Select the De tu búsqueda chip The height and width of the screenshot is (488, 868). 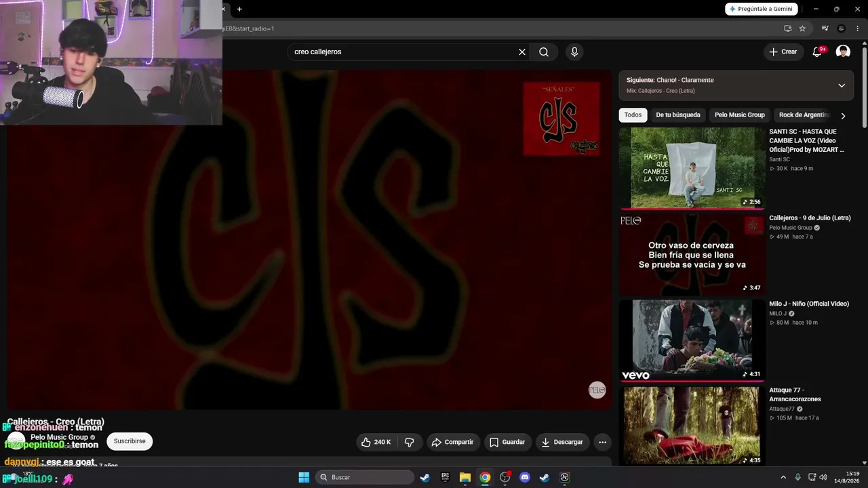678,115
